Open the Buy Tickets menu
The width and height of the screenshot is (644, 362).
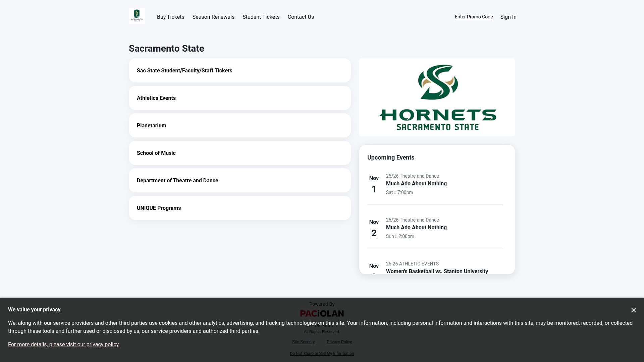click(170, 17)
